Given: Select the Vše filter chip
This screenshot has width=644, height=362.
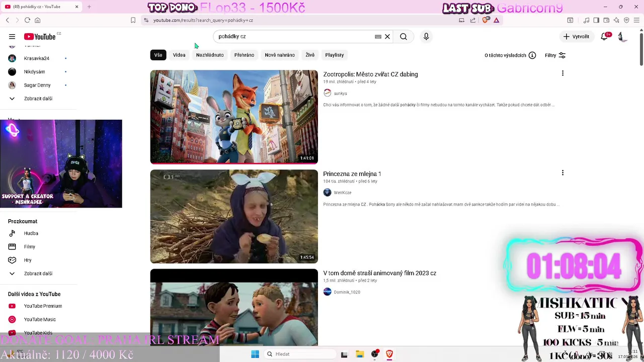Looking at the screenshot, I should pos(158,55).
